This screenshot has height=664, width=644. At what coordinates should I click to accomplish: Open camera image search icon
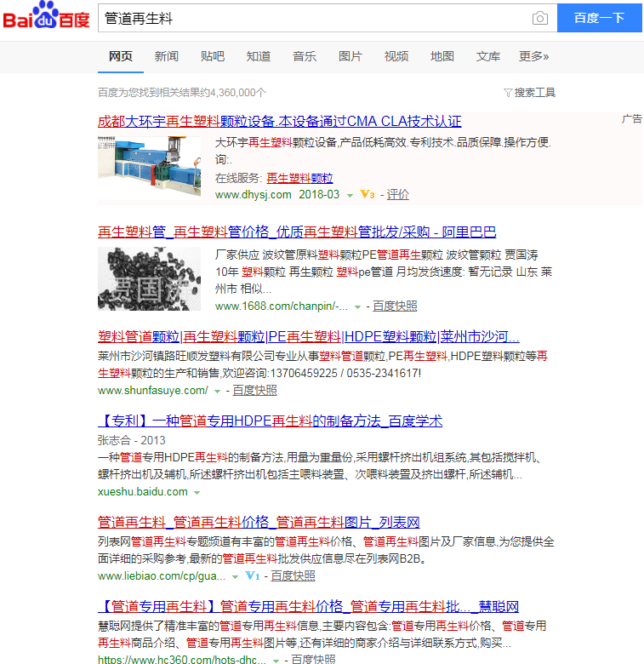(x=540, y=18)
